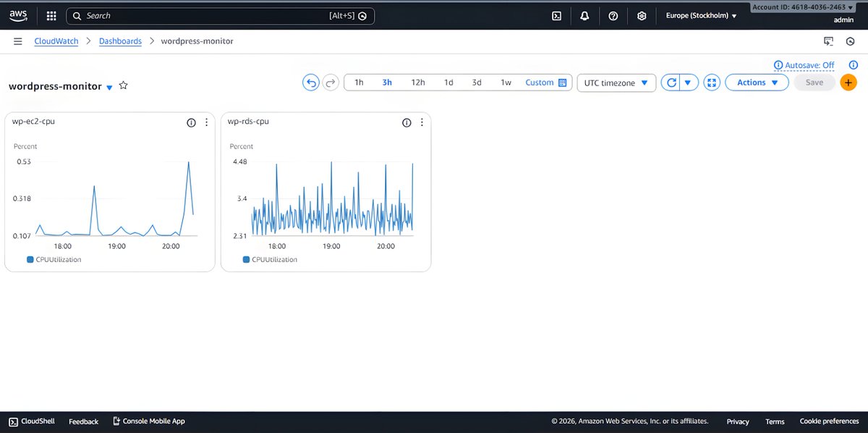Click wordpress-monitor breadcrumb text

[x=197, y=41]
